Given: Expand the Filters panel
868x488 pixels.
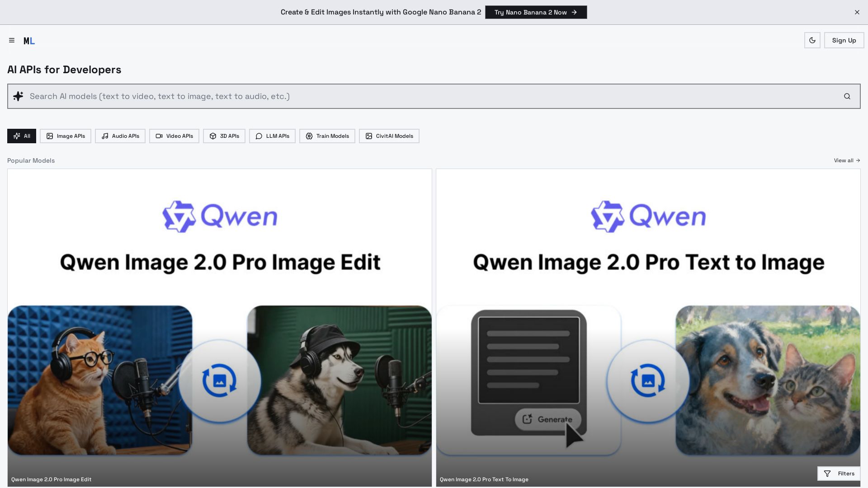Looking at the screenshot, I should pos(839,474).
